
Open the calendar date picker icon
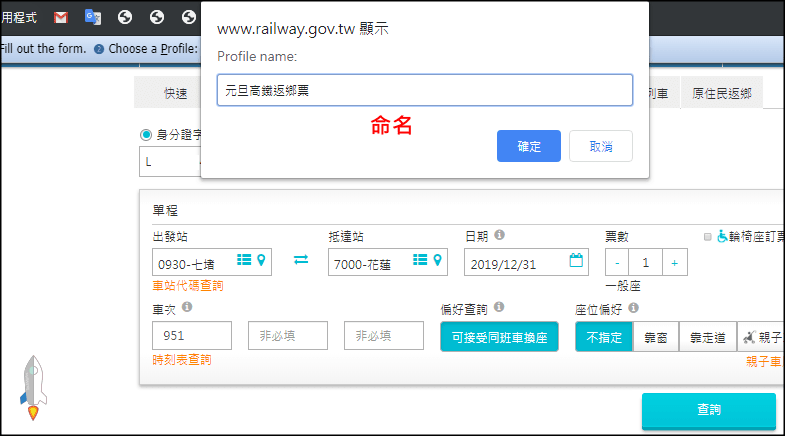[576, 260]
